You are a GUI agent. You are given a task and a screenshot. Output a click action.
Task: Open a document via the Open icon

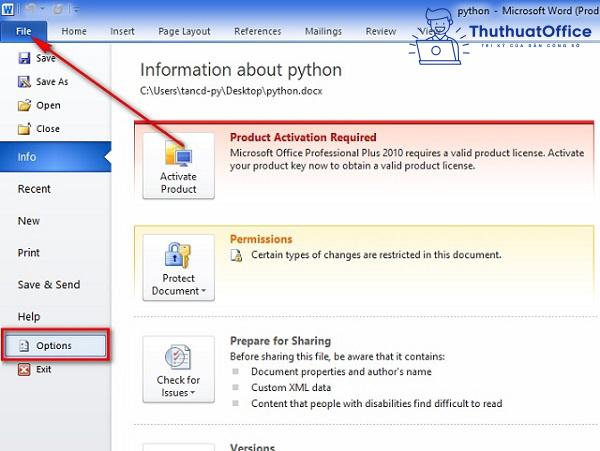[x=24, y=105]
